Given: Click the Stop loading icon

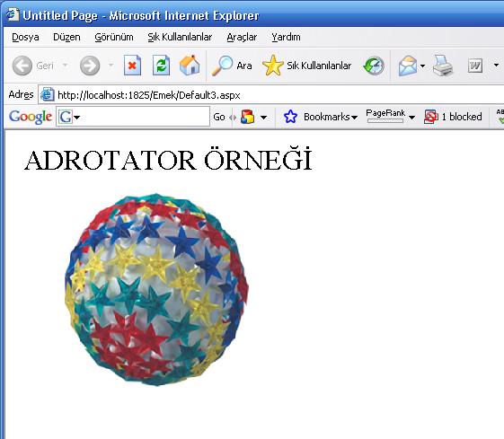Looking at the screenshot, I should point(132,66).
